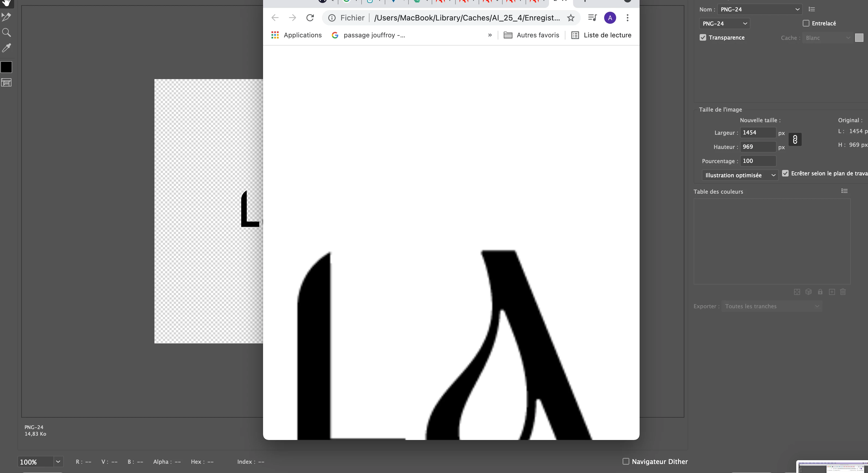Expand the Illustration optimisée dropdown
Screen dimensions: 868x473
point(740,175)
